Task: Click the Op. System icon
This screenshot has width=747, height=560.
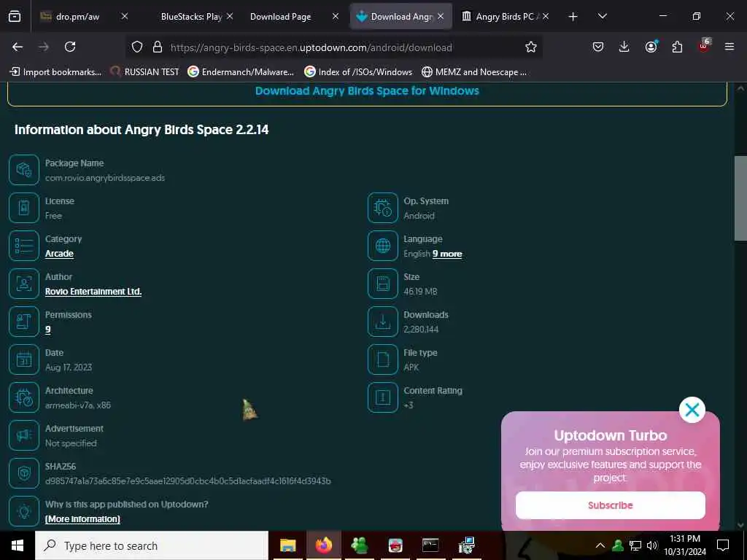Action: pos(382,208)
